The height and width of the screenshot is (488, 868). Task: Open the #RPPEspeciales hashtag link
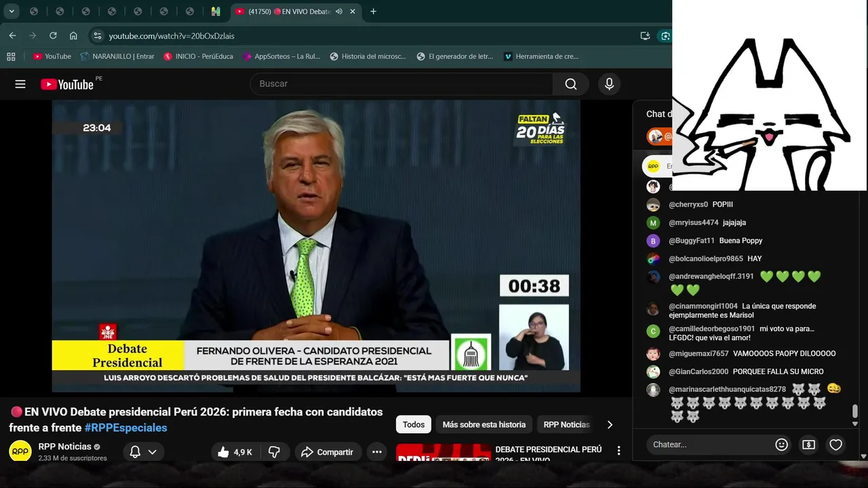pyautogui.click(x=125, y=428)
